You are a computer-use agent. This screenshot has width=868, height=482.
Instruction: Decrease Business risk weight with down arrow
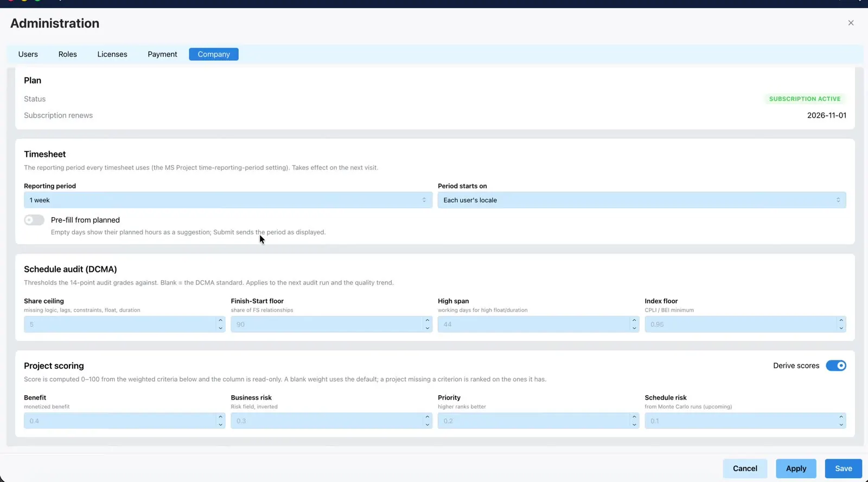coord(427,424)
